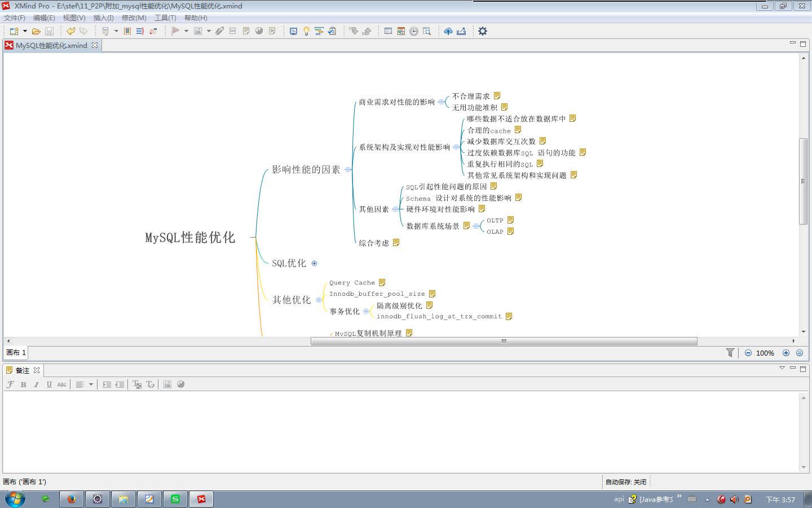Insert a summary bracket
812x508 pixels.
coord(140,31)
